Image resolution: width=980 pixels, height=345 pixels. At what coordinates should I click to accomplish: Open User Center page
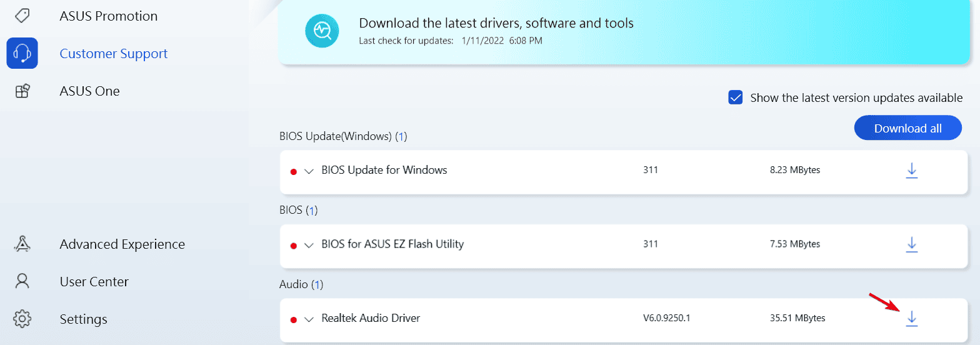94,282
